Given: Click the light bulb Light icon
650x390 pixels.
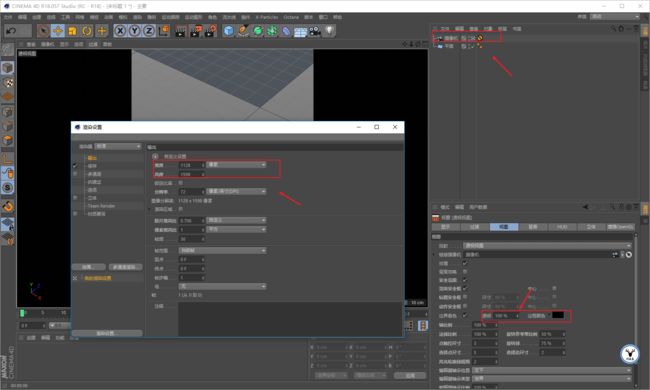Looking at the screenshot, I should pos(329,31).
